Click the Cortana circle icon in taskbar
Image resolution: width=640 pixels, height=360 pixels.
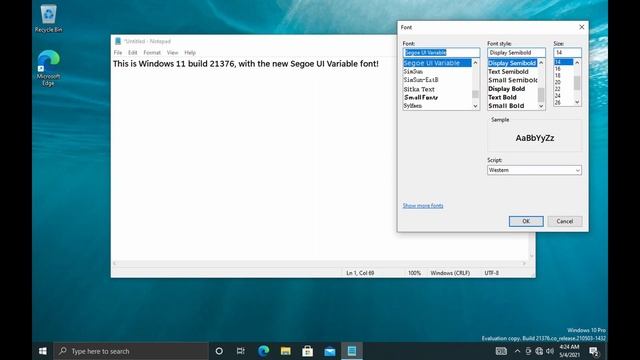point(219,351)
